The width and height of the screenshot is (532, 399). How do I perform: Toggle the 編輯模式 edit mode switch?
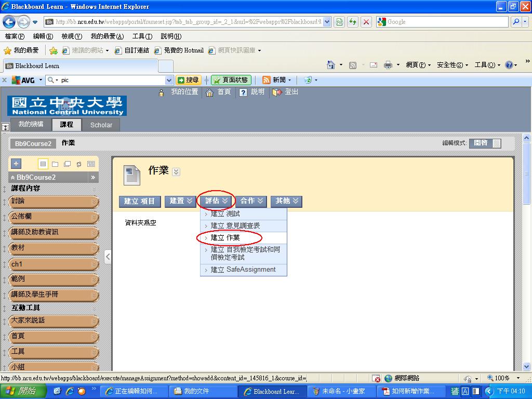pyautogui.click(x=485, y=143)
